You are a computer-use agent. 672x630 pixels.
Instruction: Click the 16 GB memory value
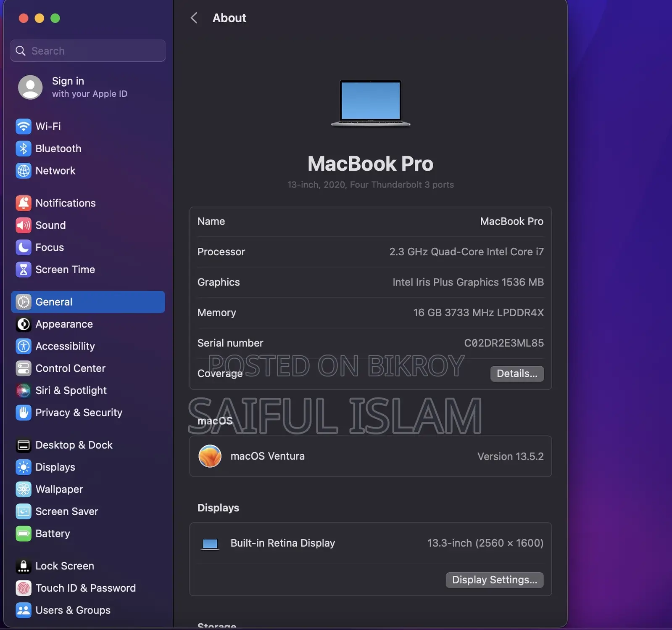point(478,312)
